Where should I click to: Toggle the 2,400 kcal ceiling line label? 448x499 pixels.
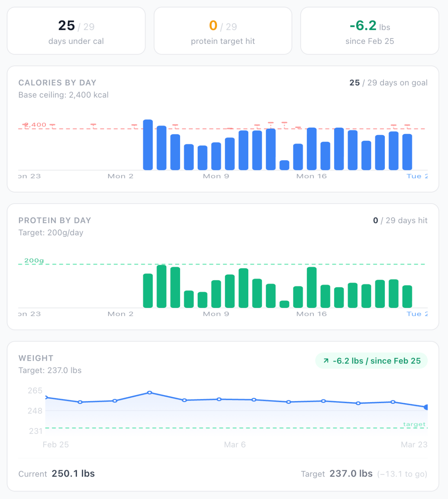34,125
